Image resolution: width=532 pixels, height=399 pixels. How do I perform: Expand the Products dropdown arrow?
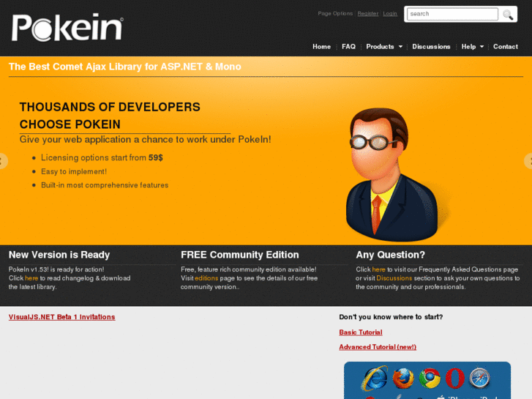coord(400,47)
